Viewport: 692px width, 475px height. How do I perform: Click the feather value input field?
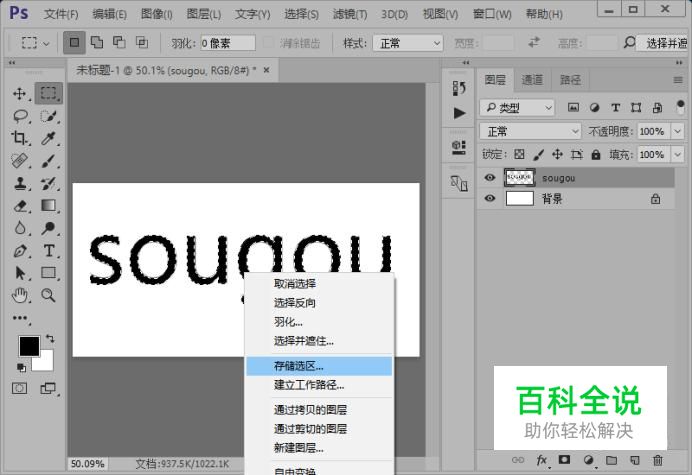(x=228, y=43)
